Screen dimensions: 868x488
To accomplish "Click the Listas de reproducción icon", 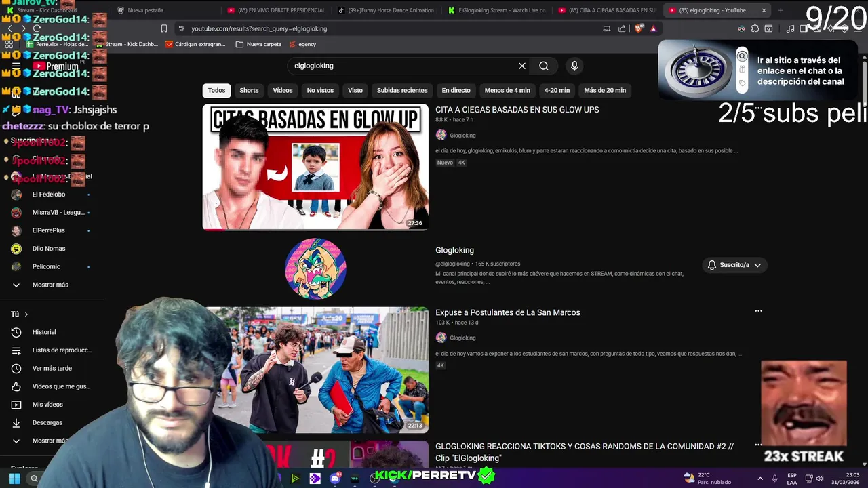I will click(16, 350).
